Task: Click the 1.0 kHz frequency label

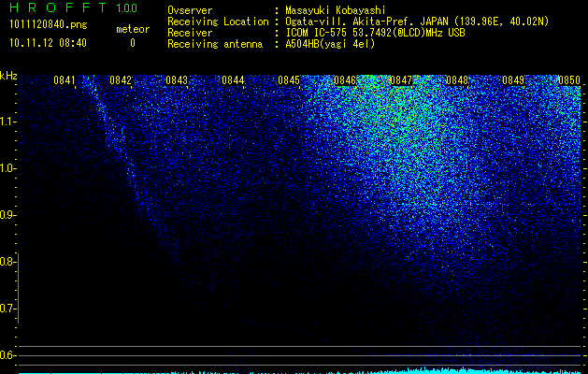Action: point(7,168)
